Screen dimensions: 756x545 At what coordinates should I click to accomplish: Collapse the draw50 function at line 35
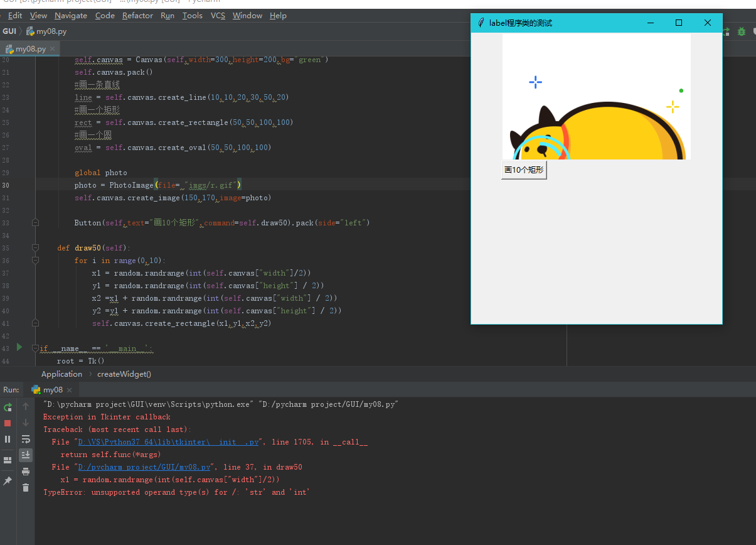tap(36, 247)
